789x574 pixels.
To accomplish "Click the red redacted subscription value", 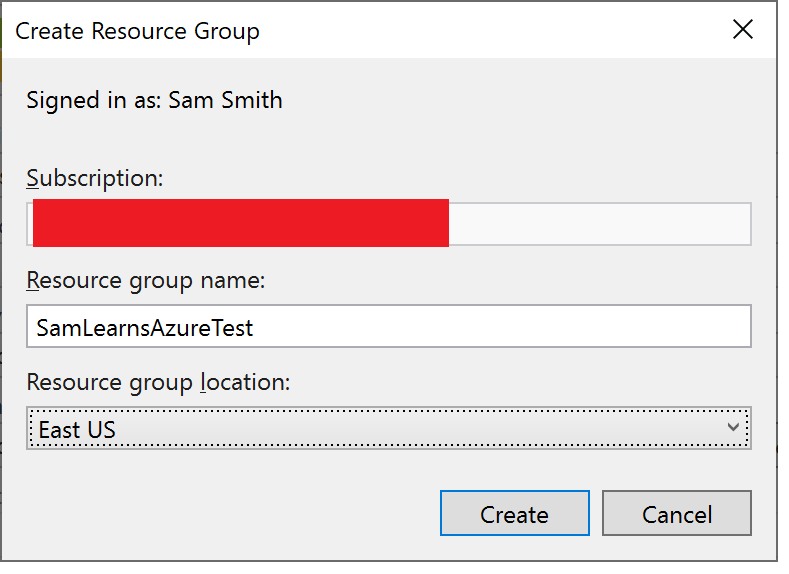I will [x=240, y=223].
